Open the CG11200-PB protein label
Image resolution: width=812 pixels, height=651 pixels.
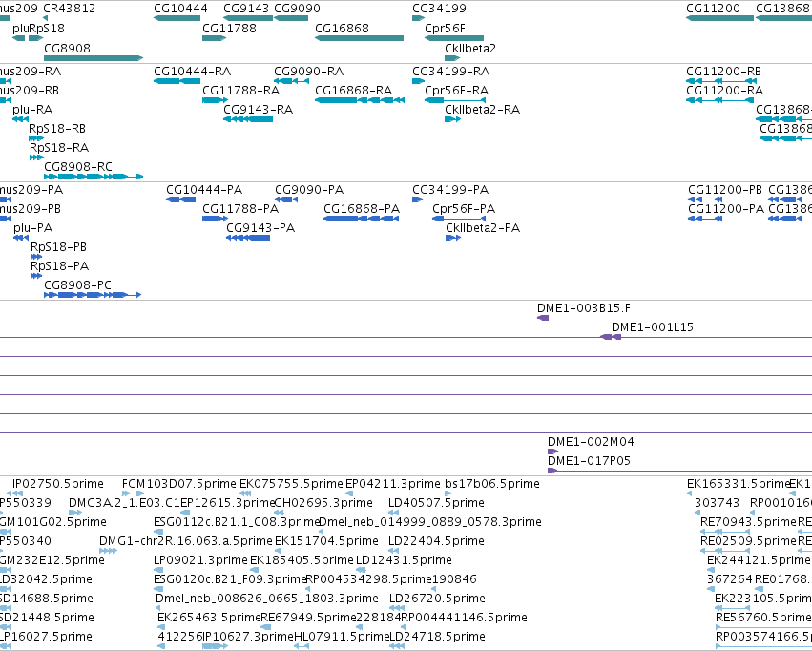click(724, 190)
